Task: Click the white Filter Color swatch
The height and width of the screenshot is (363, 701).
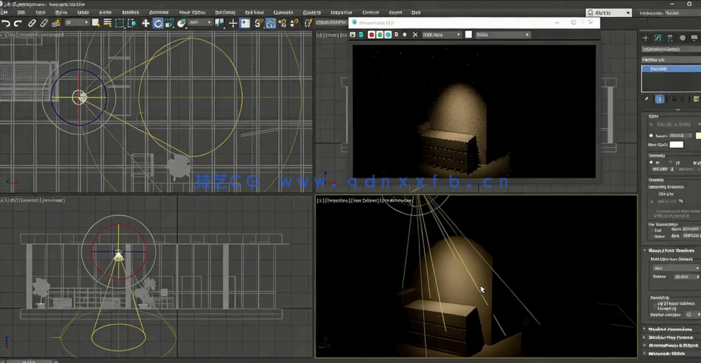Action: point(676,144)
